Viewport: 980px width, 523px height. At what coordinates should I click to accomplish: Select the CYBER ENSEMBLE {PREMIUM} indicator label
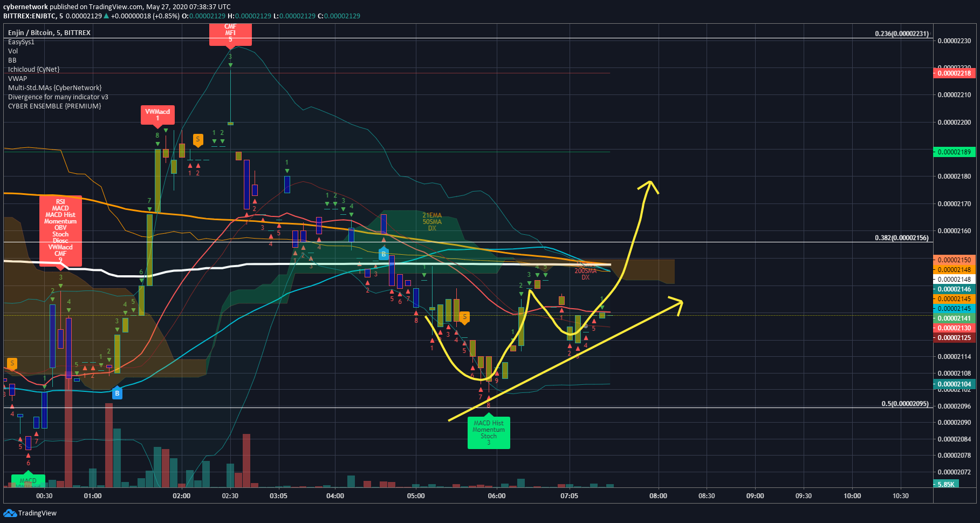tap(54, 106)
